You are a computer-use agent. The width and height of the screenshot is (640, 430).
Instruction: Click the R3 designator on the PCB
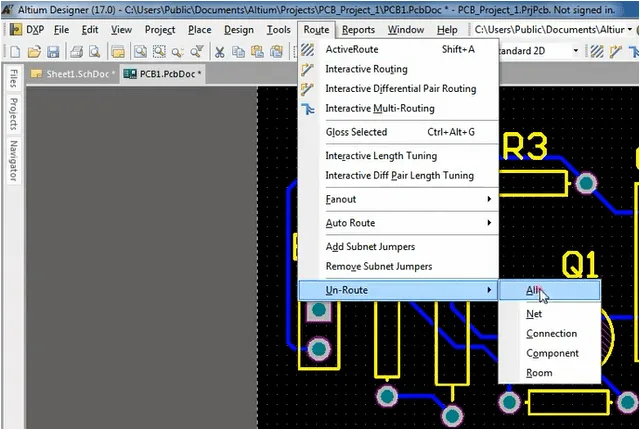point(525,147)
